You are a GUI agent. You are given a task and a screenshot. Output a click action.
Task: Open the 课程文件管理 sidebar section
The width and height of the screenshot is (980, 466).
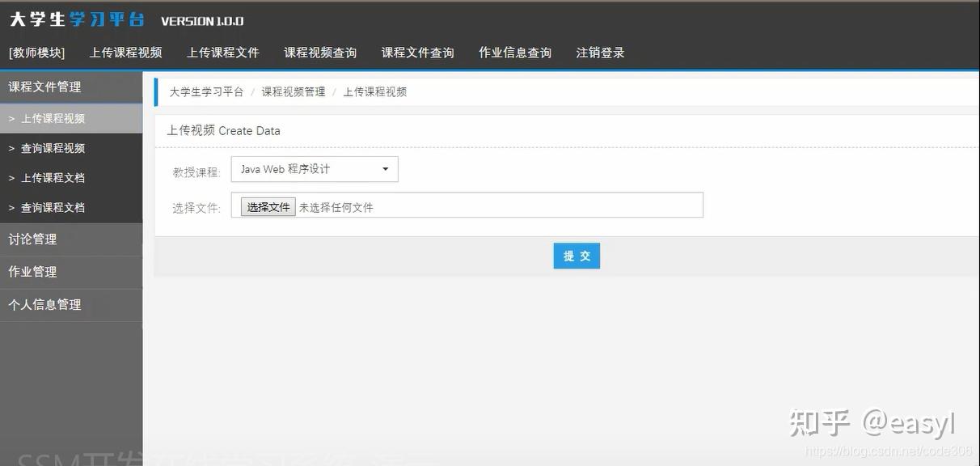(x=44, y=86)
